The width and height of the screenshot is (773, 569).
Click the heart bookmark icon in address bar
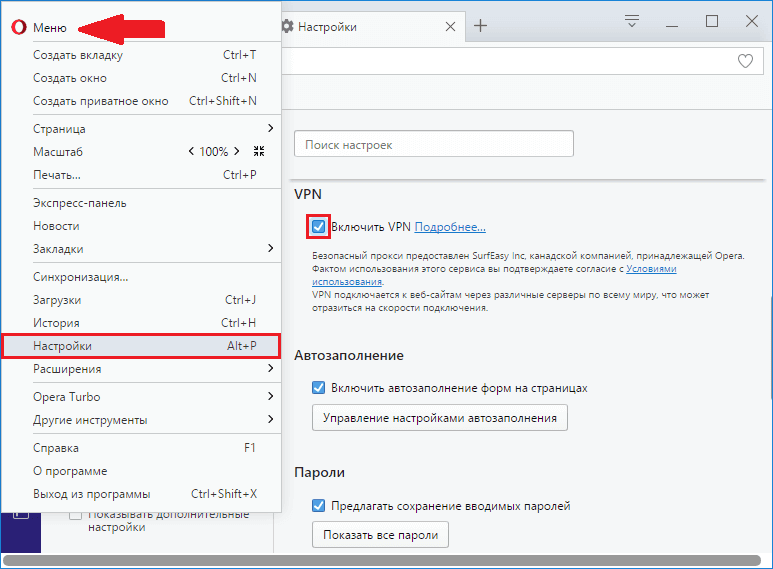pos(745,61)
